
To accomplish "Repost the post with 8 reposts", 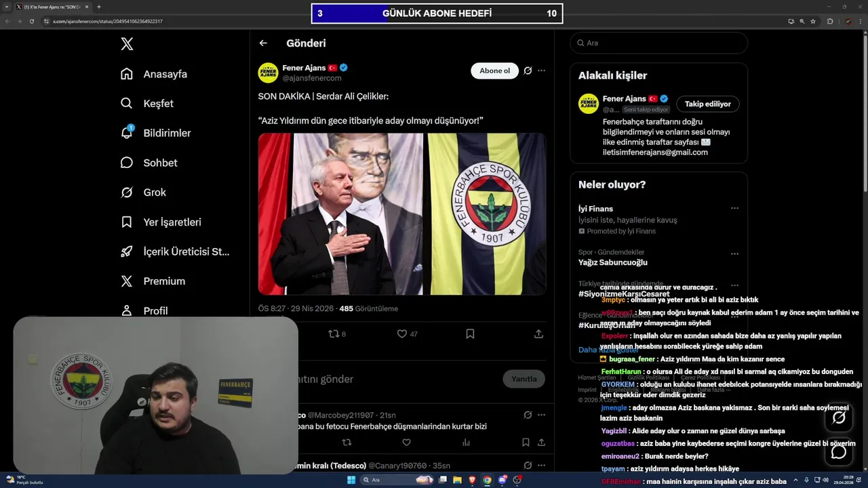I will tap(337, 334).
